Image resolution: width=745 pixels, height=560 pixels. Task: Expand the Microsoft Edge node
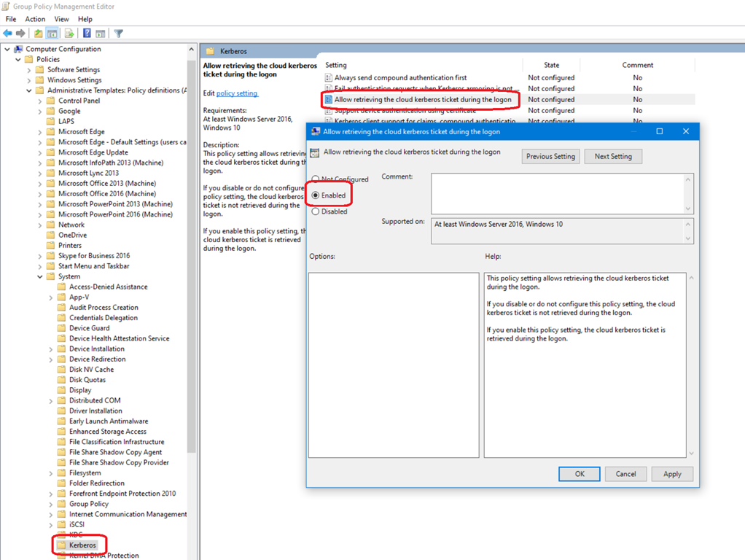click(40, 132)
